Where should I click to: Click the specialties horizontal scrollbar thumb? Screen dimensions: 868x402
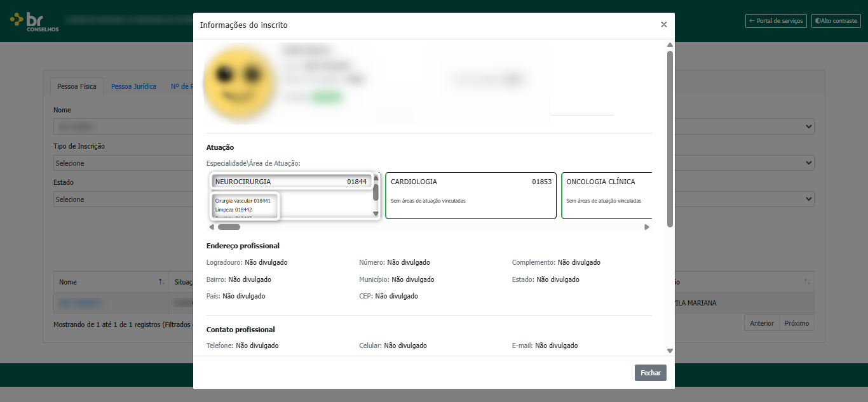pos(229,227)
